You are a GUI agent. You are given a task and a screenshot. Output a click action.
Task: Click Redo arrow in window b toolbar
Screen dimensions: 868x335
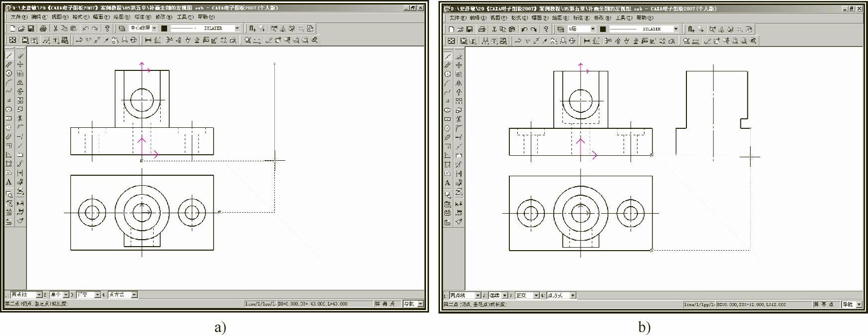tap(533, 29)
